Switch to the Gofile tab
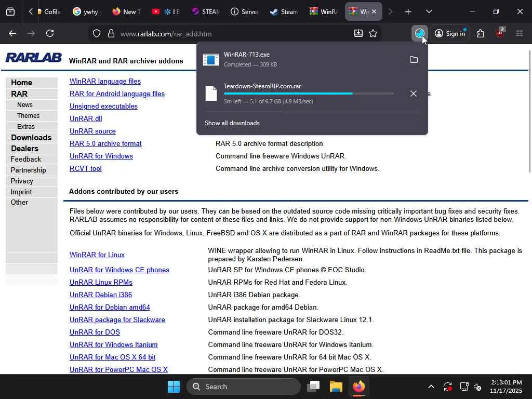Viewport: 532px width, 399px height. [x=49, y=12]
